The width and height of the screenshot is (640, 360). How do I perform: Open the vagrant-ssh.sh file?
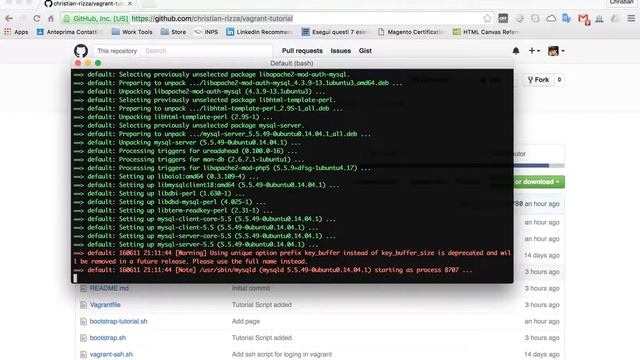111,354
